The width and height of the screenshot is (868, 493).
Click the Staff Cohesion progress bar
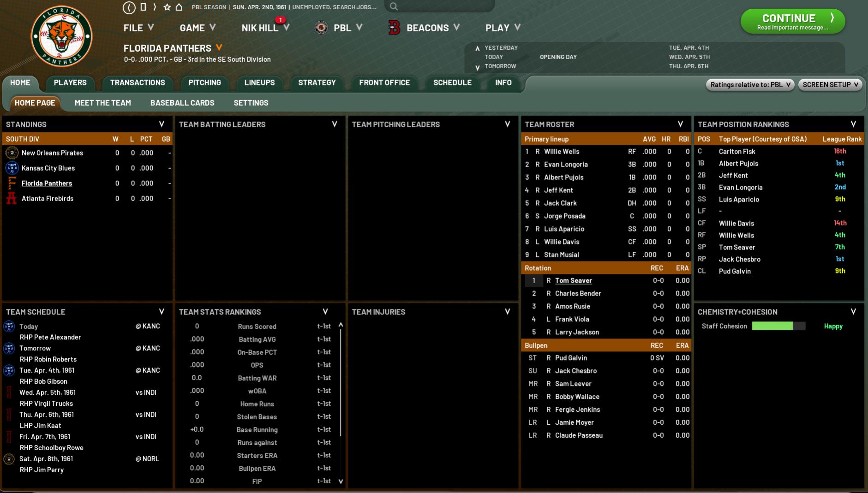click(x=778, y=326)
